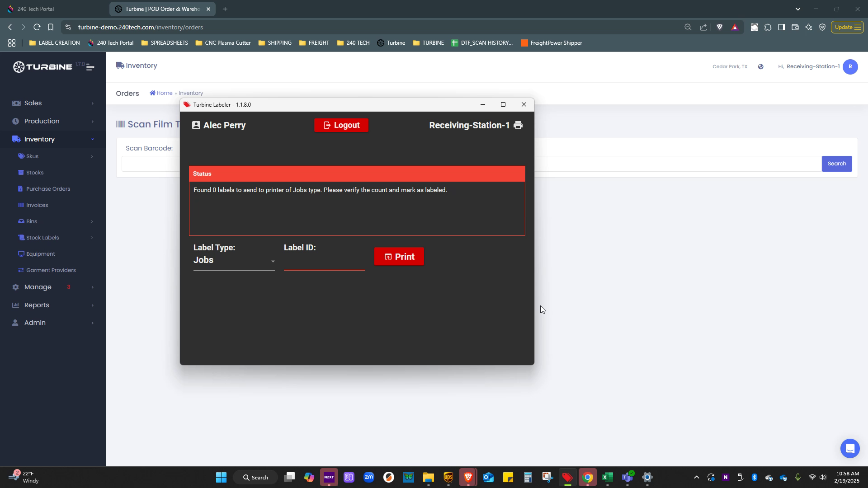The height and width of the screenshot is (488, 868).
Task: Open the Equipment sidebar item
Action: pos(40,254)
